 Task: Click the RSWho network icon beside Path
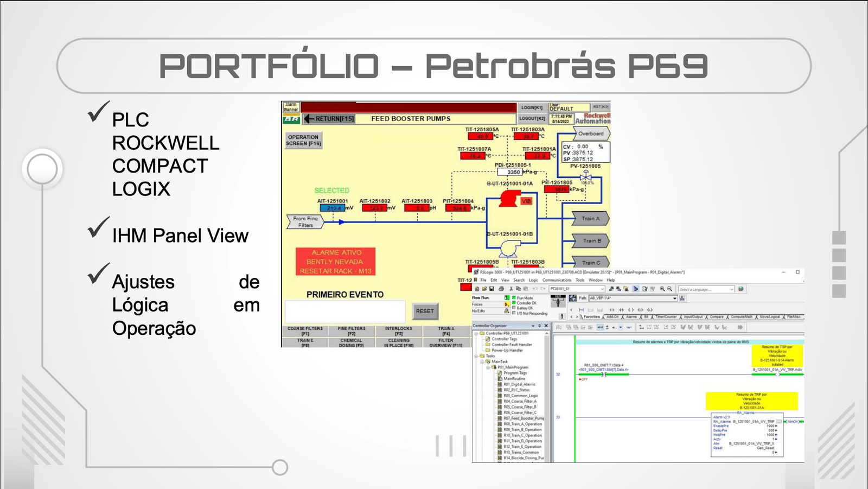click(682, 298)
